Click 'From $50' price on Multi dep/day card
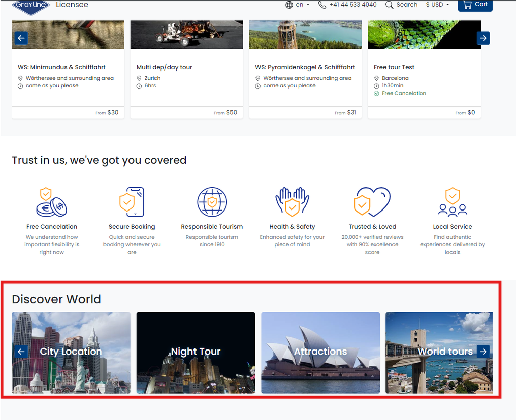 (225, 112)
